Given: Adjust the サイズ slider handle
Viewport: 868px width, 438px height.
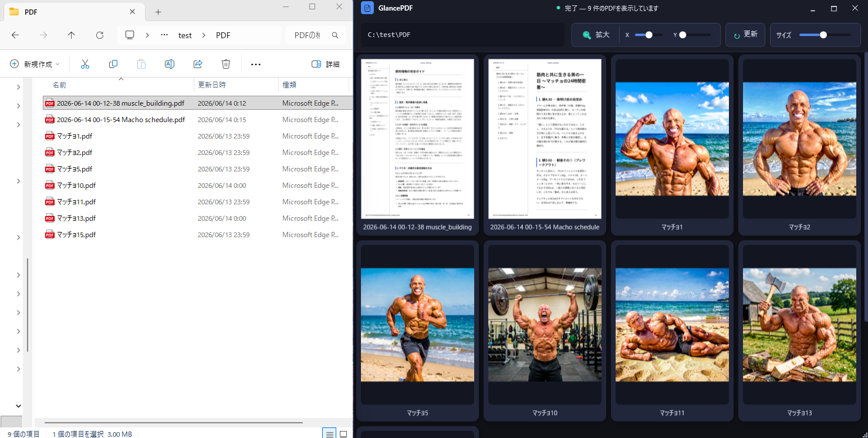Looking at the screenshot, I should coord(823,35).
